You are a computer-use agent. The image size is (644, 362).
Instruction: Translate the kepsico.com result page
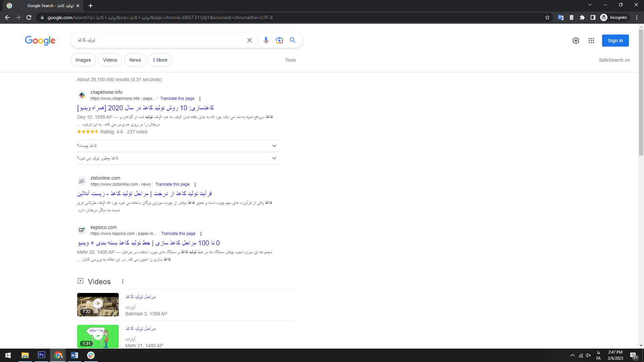click(178, 234)
